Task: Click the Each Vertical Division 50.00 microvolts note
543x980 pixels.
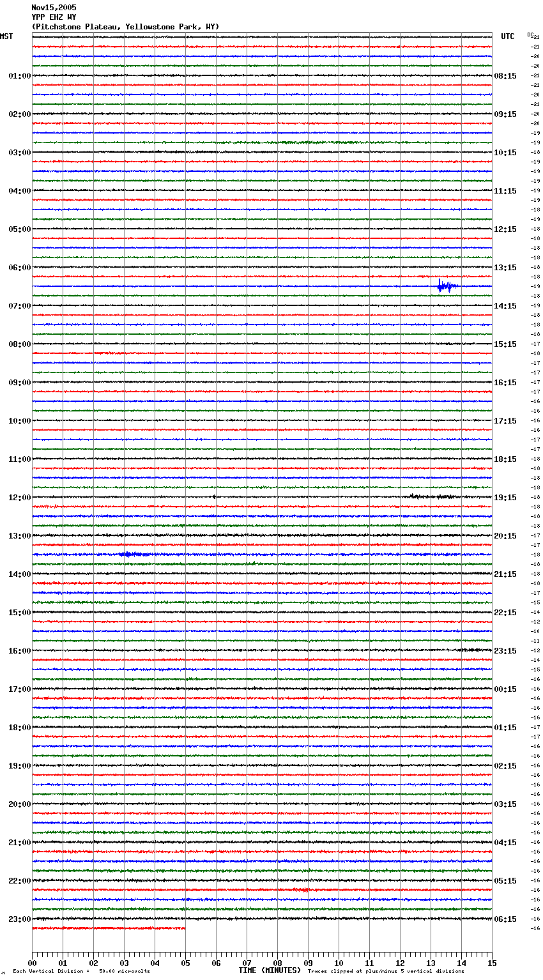Action: [x=81, y=971]
